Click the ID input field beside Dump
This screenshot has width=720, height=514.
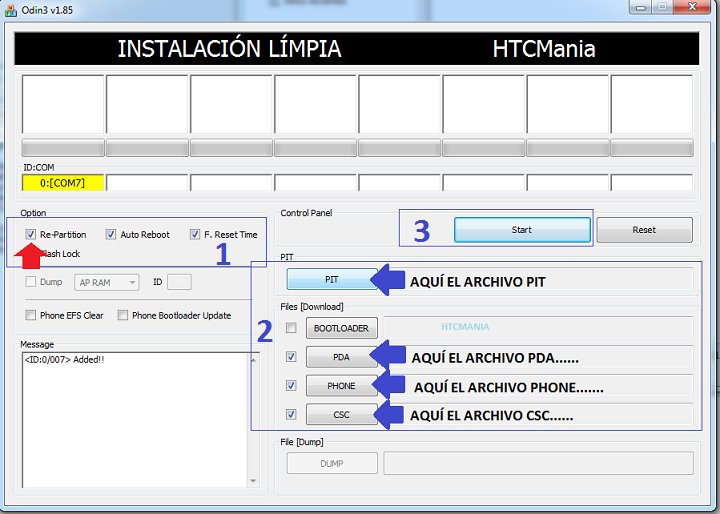coord(180,282)
